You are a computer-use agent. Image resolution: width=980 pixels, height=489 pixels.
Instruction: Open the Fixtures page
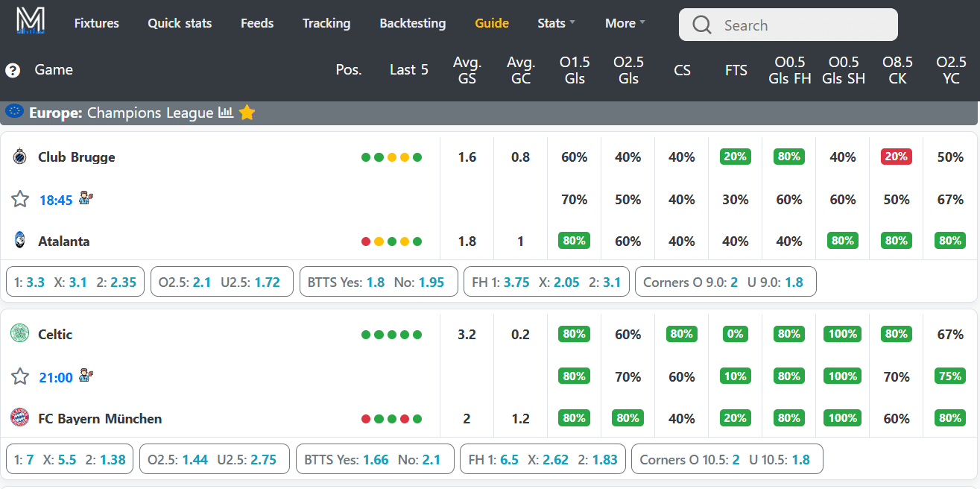97,23
